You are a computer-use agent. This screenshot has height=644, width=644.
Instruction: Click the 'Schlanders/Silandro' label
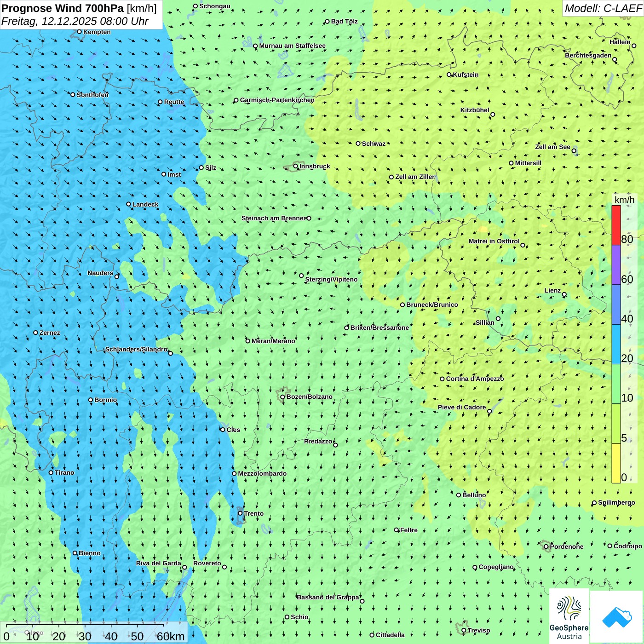coord(136,349)
